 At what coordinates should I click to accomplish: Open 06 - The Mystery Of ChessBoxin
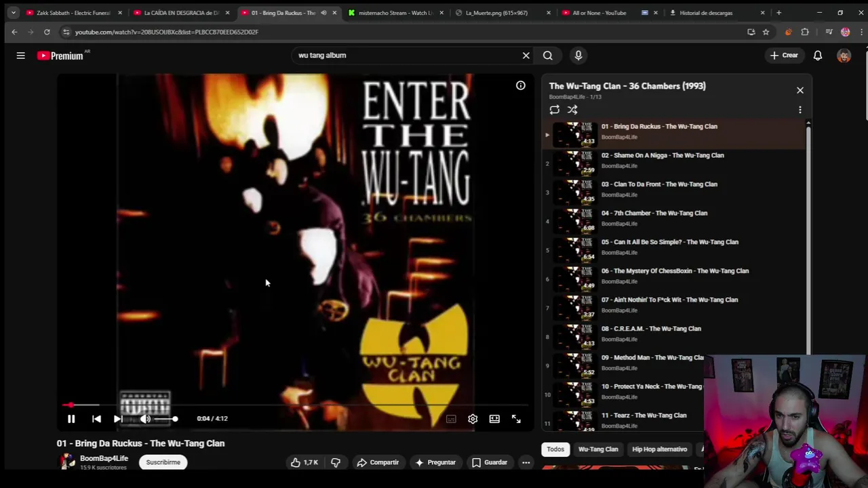[673, 279]
